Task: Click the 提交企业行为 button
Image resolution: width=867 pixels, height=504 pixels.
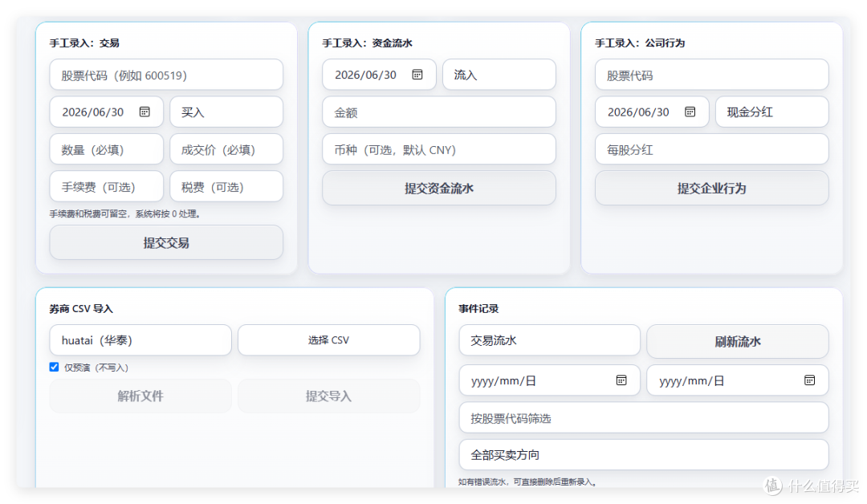Action: point(711,189)
